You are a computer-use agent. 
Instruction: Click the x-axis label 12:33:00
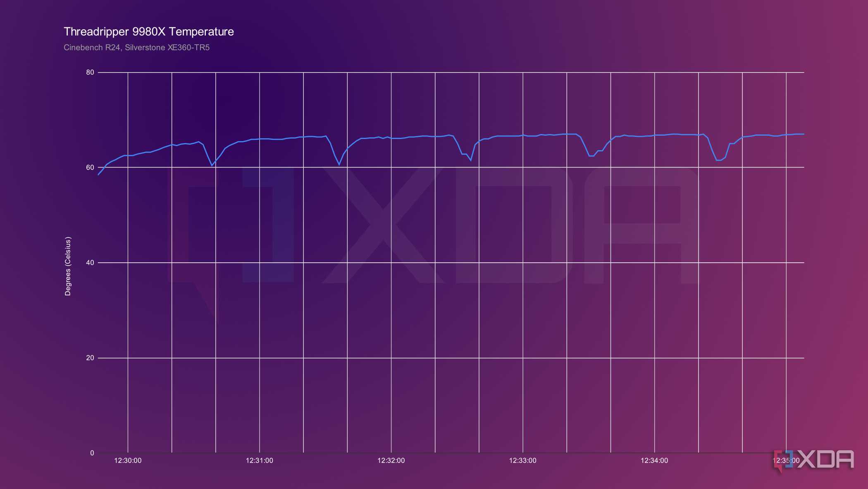[523, 460]
